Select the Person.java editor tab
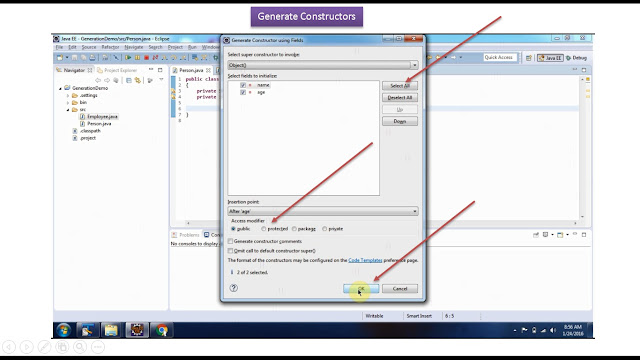Image resolution: width=640 pixels, height=360 pixels. tap(191, 70)
